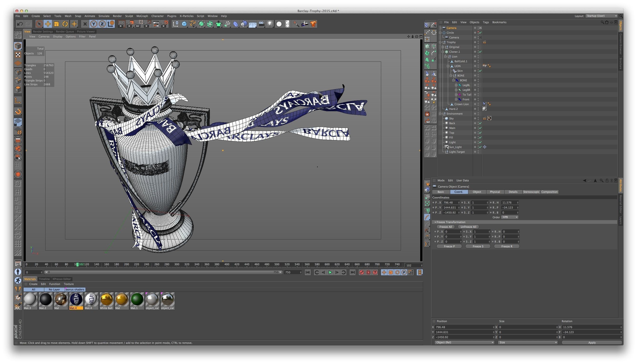637x364 pixels.
Task: Open the Layout Startup (User) dropdown
Action: point(602,16)
